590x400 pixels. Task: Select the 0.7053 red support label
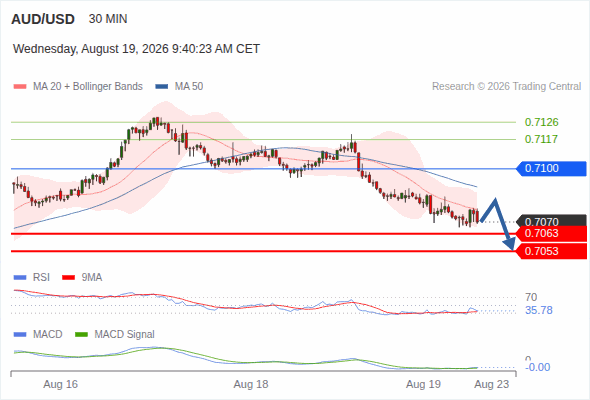551,251
